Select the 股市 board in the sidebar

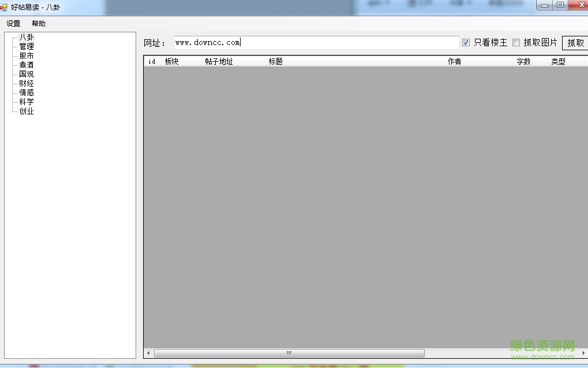(x=25, y=55)
